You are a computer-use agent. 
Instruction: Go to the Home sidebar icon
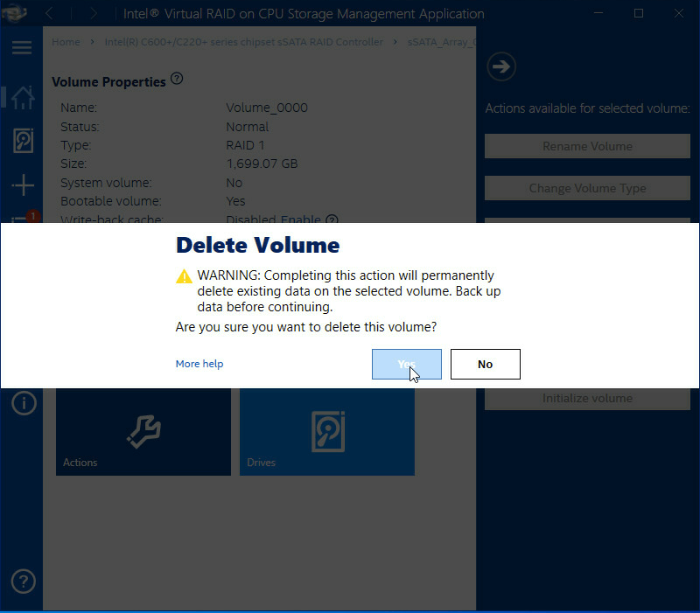click(23, 97)
